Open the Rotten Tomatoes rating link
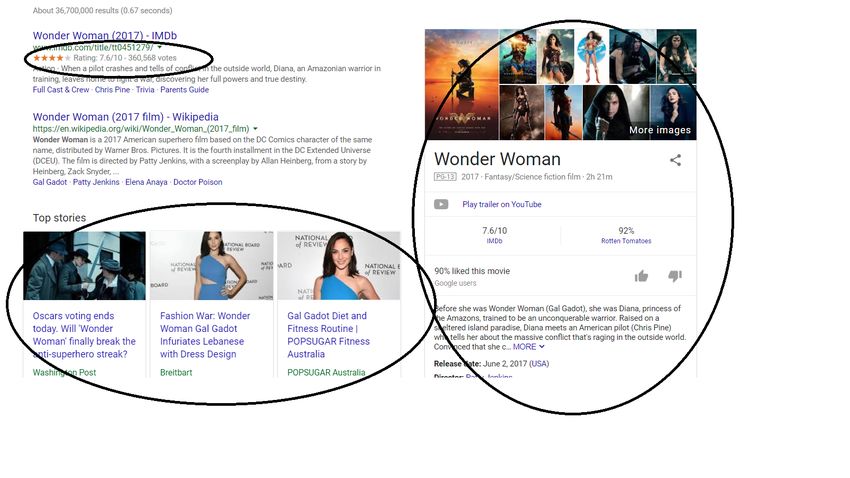Viewport: 850px width, 478px height. pos(626,241)
